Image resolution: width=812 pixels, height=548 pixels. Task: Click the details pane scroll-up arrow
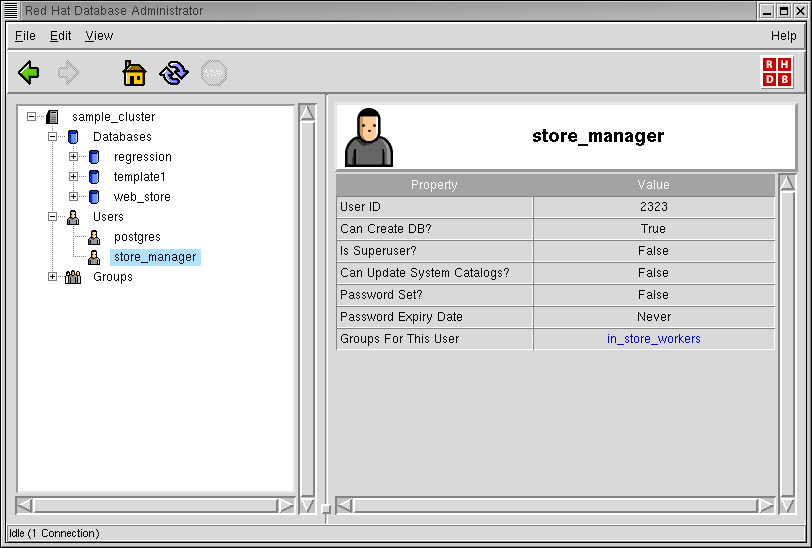(787, 183)
